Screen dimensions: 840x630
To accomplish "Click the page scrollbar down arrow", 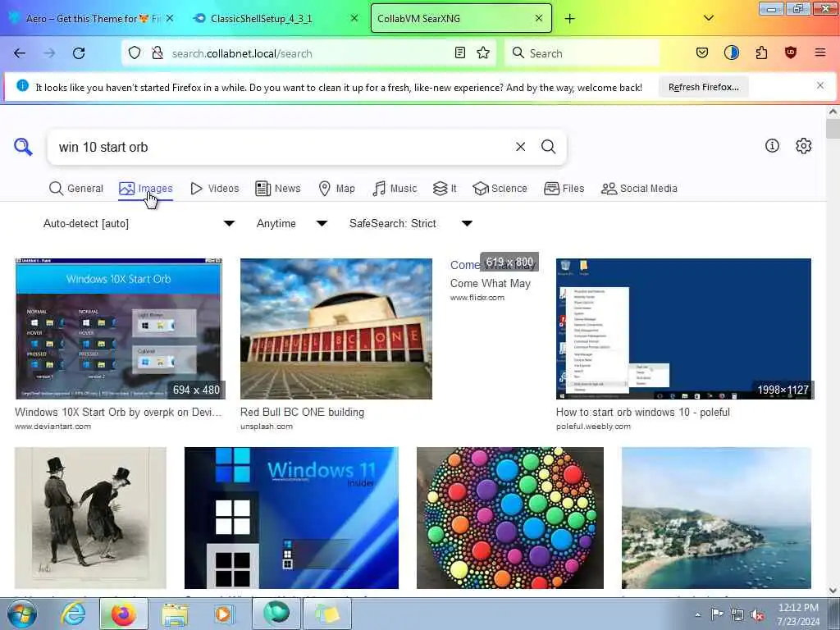I will click(832, 591).
